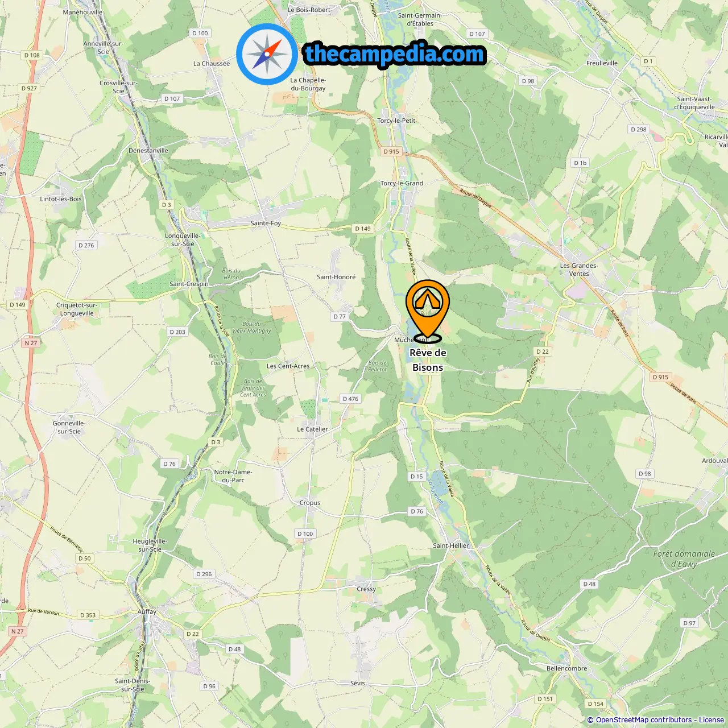The width and height of the screenshot is (728, 728).
Task: Click the D 22 road badge near Auffay
Action: [x=193, y=634]
